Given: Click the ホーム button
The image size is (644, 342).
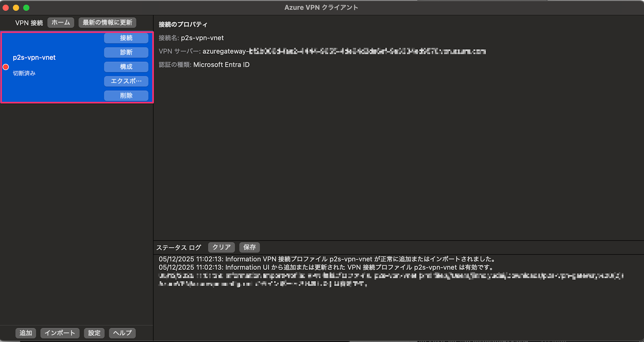Looking at the screenshot, I should coord(61,23).
